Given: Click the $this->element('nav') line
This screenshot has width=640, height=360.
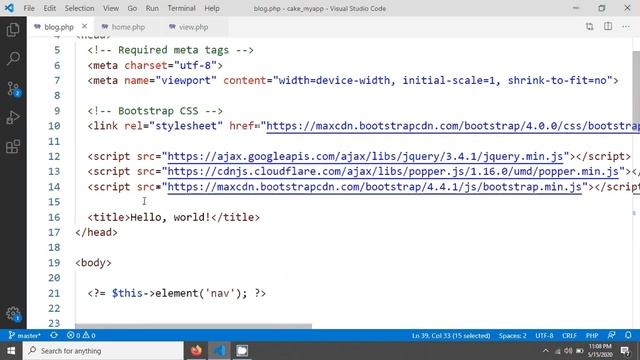Looking at the screenshot, I should [177, 293].
